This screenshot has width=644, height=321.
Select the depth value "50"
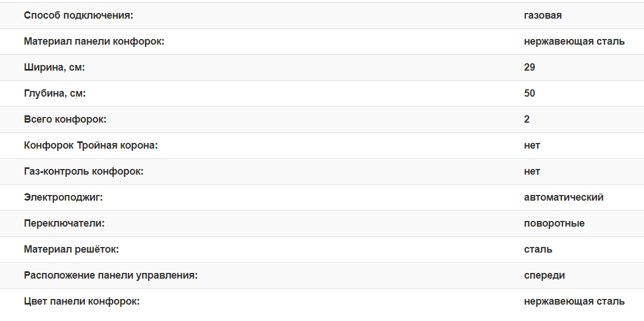click(x=530, y=93)
